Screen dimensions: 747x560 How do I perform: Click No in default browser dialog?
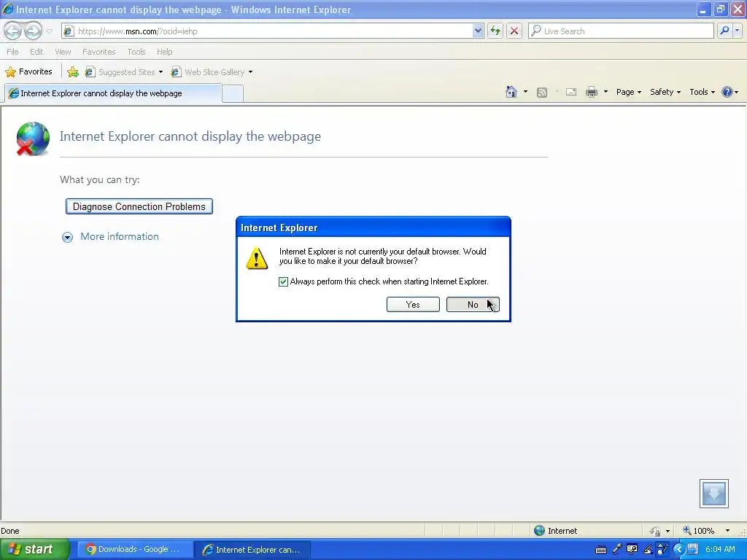coord(473,305)
